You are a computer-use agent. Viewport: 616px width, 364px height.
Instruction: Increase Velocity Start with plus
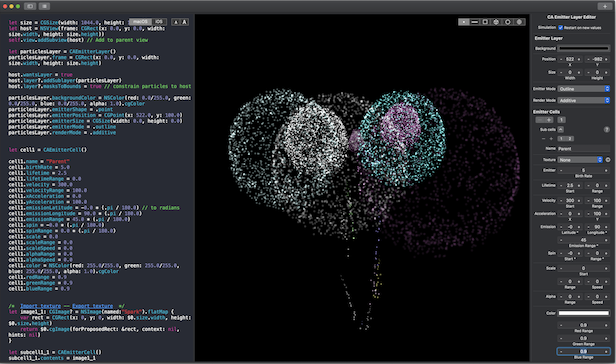(579, 201)
